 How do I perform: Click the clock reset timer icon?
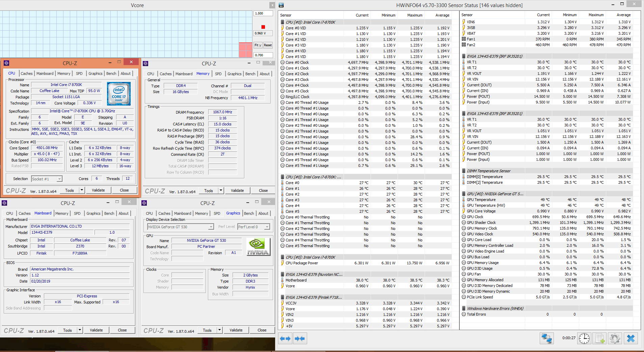click(584, 338)
